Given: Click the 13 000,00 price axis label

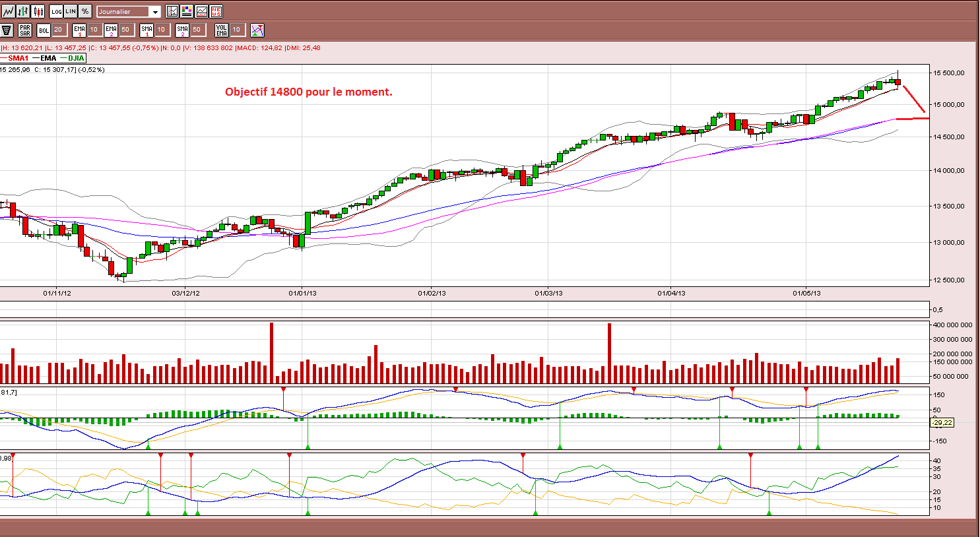Looking at the screenshot, I should [x=949, y=242].
